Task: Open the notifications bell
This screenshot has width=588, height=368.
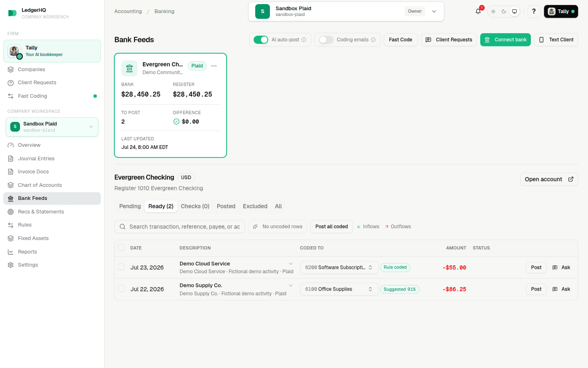Action: (478, 11)
